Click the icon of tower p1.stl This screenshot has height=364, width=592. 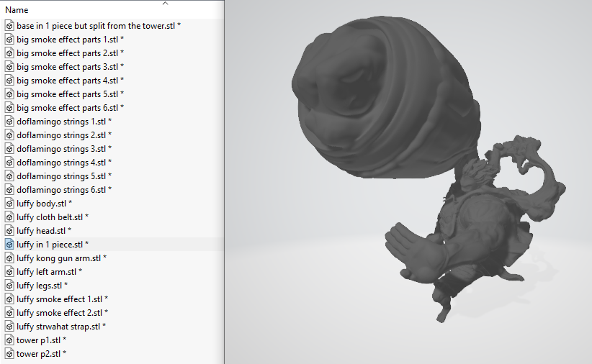tap(9, 340)
